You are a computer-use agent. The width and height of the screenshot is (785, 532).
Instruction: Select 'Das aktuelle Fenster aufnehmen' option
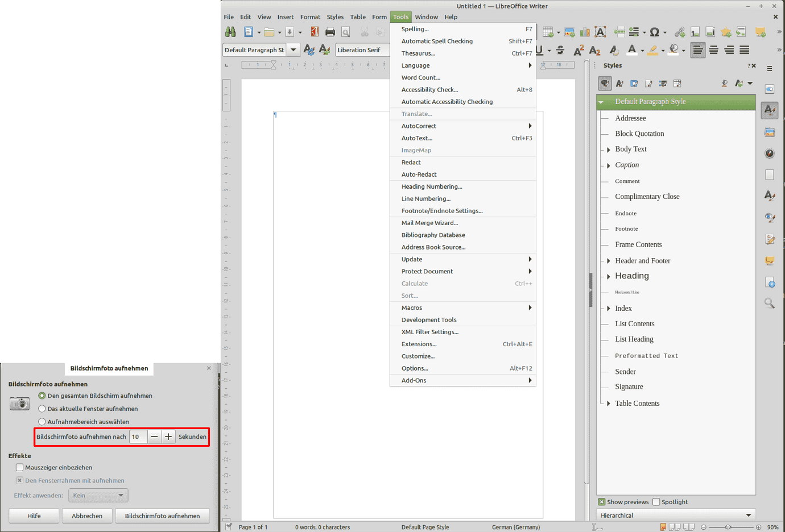[42, 409]
